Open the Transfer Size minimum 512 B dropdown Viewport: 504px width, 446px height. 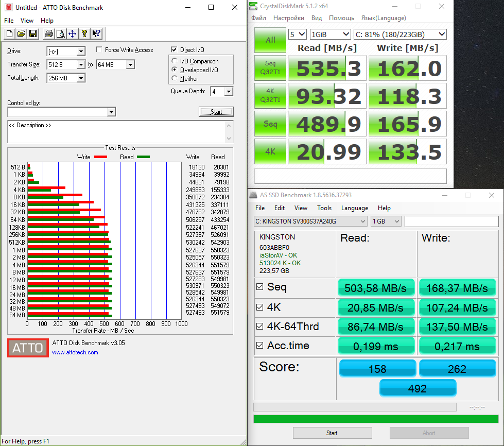tap(81, 64)
